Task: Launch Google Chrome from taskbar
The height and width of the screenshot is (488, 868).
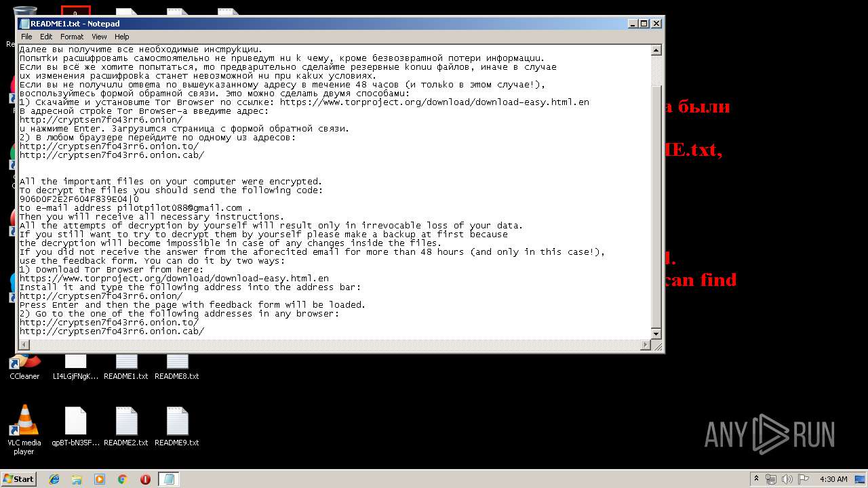Action: pos(123,479)
